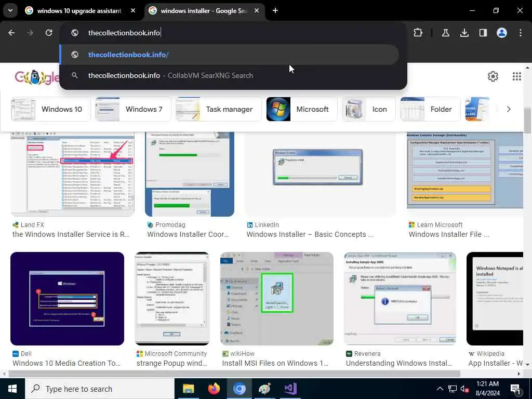The image size is (532, 399).
Task: Close the windows installer search tab
Action: pos(257,10)
